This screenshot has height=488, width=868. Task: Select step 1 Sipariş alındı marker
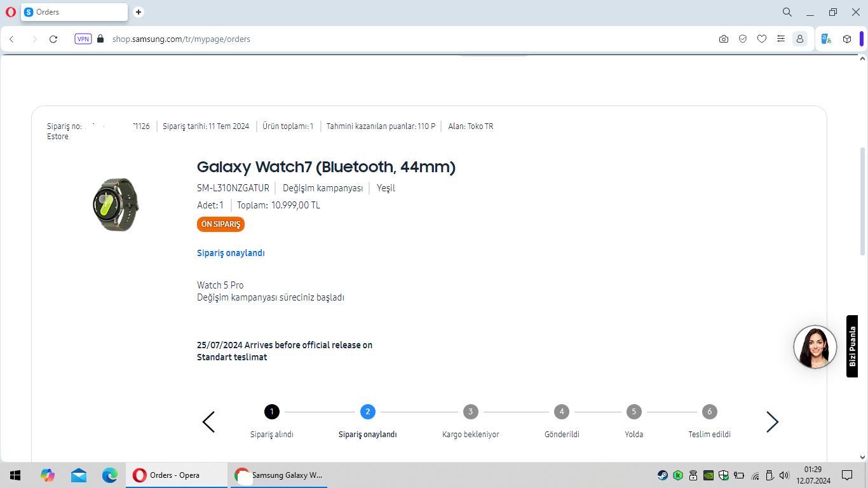272,412
